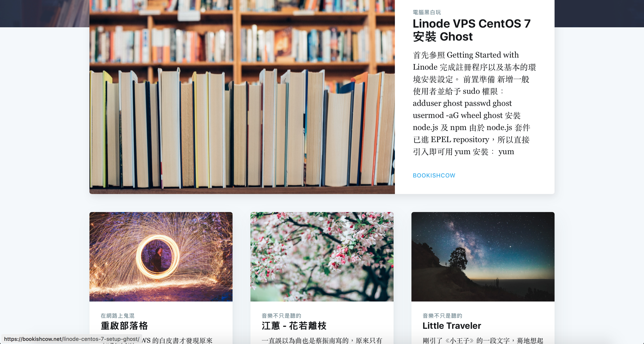Select the 電腦黑白玩 category tag
The width and height of the screenshot is (644, 344).
click(x=427, y=12)
